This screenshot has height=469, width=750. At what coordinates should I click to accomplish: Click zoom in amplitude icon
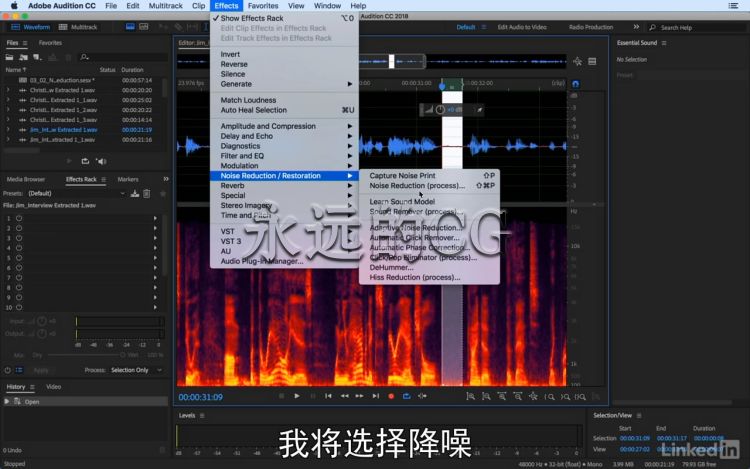point(471,396)
